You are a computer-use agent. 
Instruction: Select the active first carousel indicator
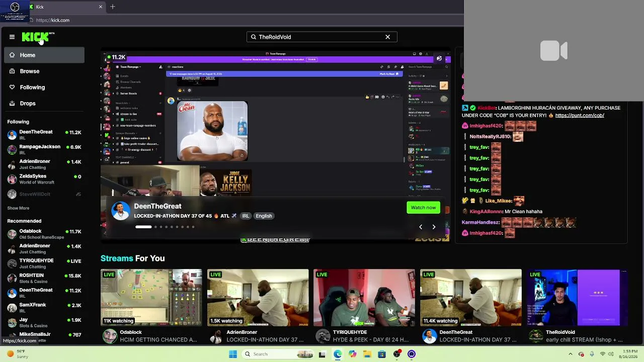143,227
